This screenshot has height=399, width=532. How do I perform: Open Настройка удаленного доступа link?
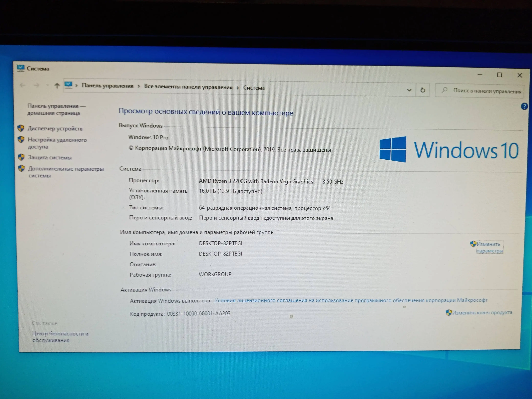[57, 143]
